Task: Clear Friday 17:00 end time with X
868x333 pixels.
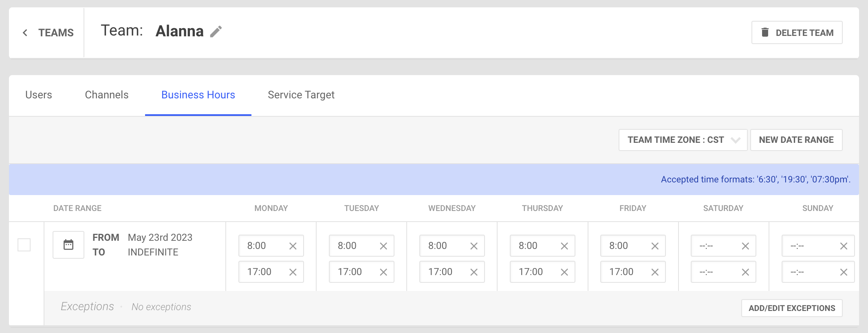Action: click(654, 272)
